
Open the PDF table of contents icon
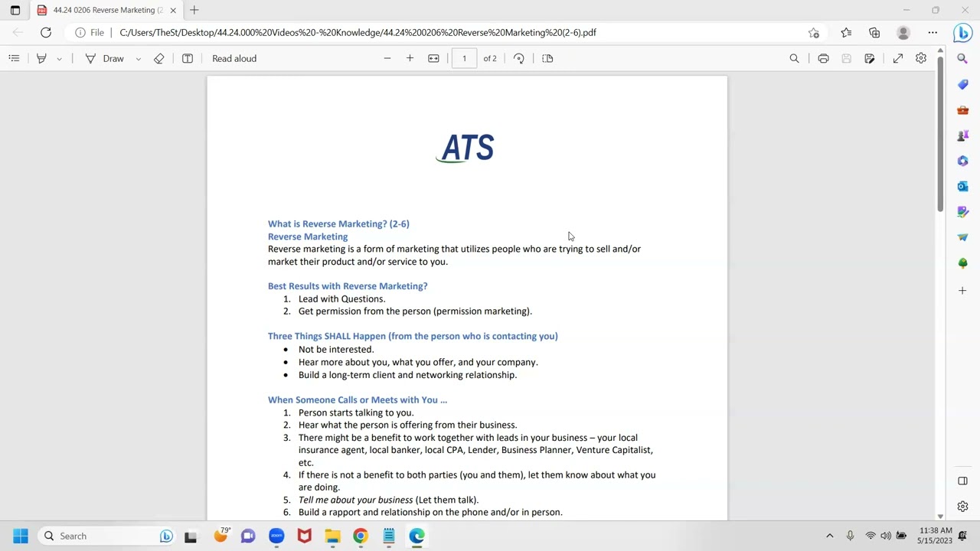tap(14, 58)
